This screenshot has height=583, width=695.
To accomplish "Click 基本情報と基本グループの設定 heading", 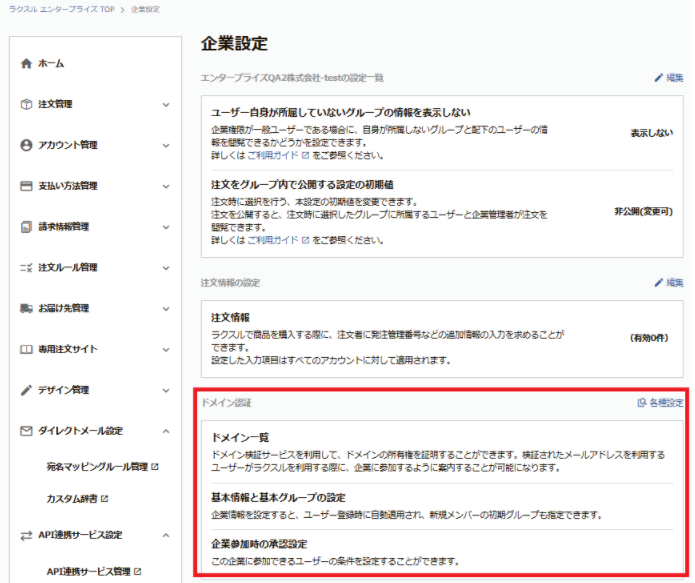I will pos(278,497).
